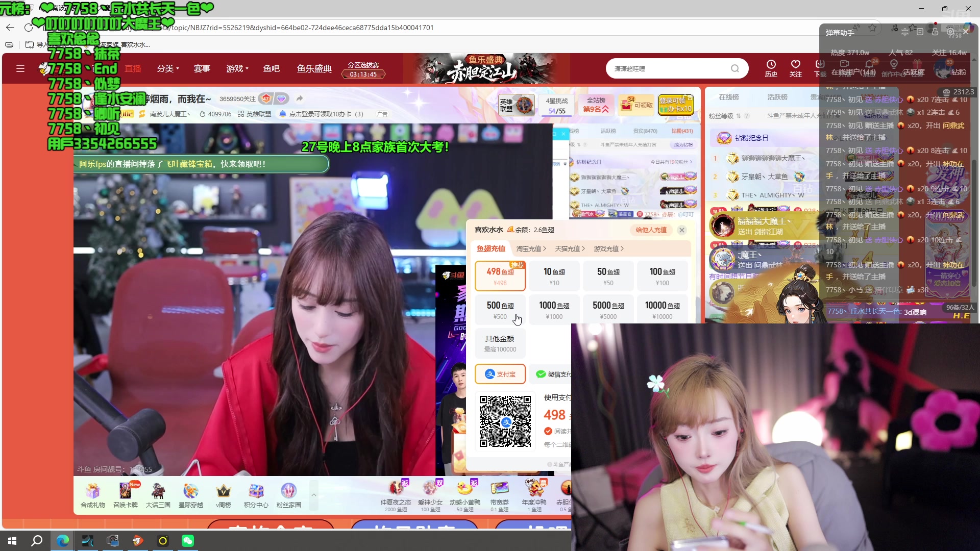The width and height of the screenshot is (980, 551).
Task: Click the filter icon in 弹幕助手 header
Action: coord(905,32)
